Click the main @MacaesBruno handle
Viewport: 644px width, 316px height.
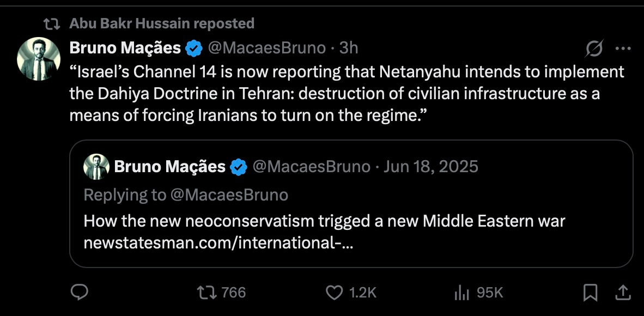[267, 48]
